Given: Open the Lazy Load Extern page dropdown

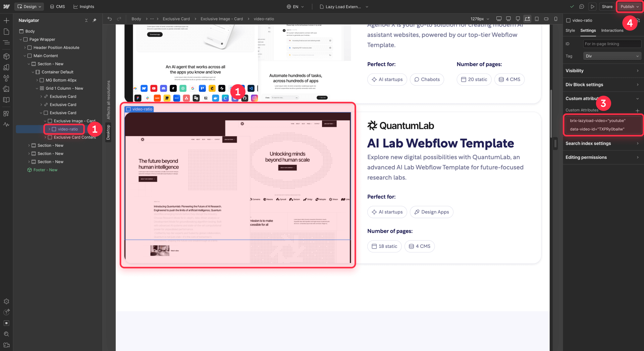Looking at the screenshot, I should coord(344,6).
